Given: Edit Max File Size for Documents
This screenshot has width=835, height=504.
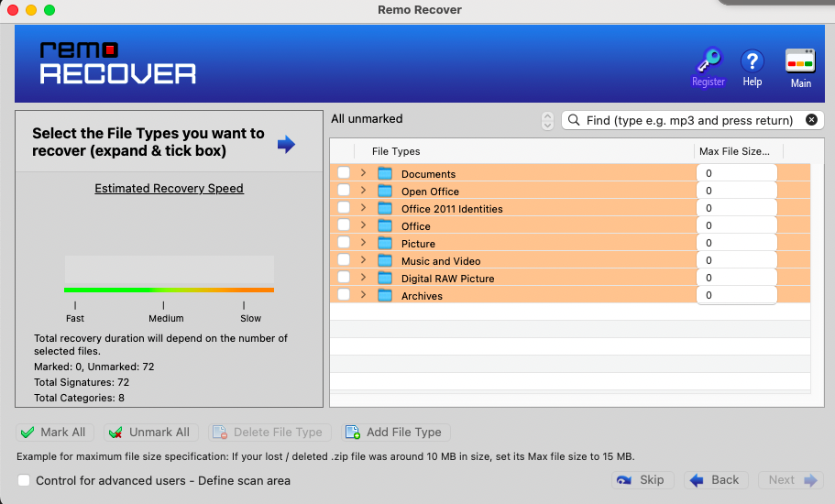Looking at the screenshot, I should [x=737, y=173].
